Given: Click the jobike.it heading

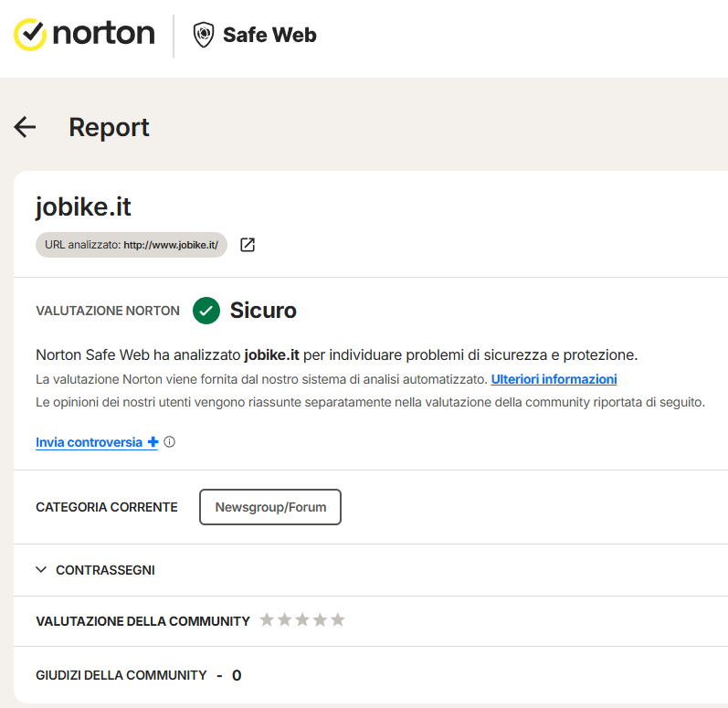Looking at the screenshot, I should point(83,206).
